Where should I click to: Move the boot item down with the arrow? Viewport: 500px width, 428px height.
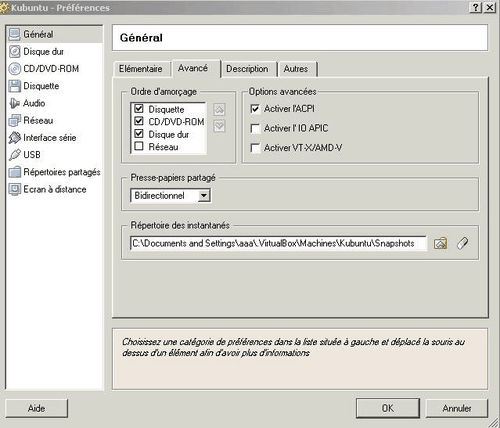point(219,126)
